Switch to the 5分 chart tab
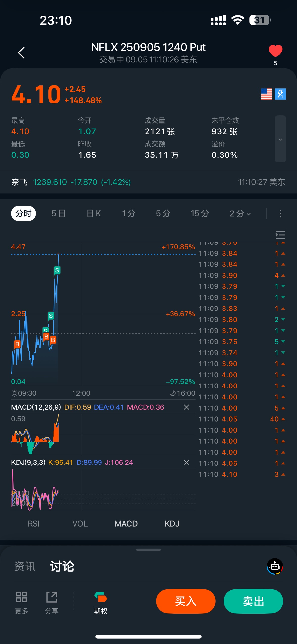The height and width of the screenshot is (644, 297). [x=163, y=213]
